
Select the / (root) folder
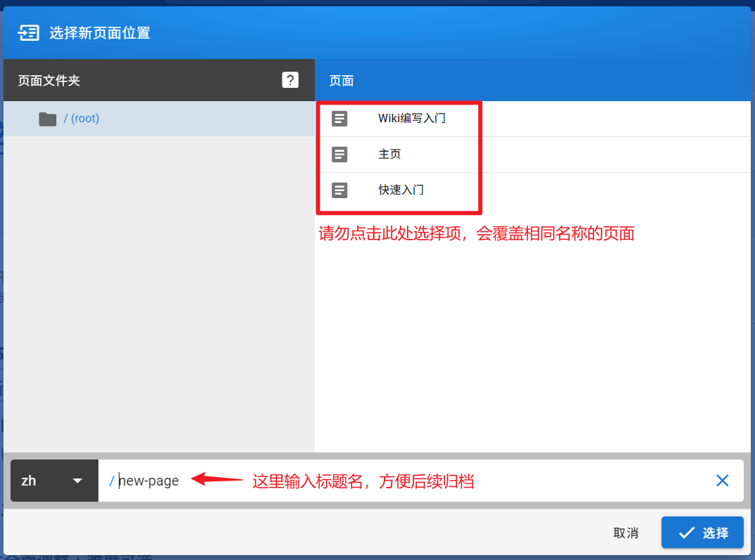[159, 118]
